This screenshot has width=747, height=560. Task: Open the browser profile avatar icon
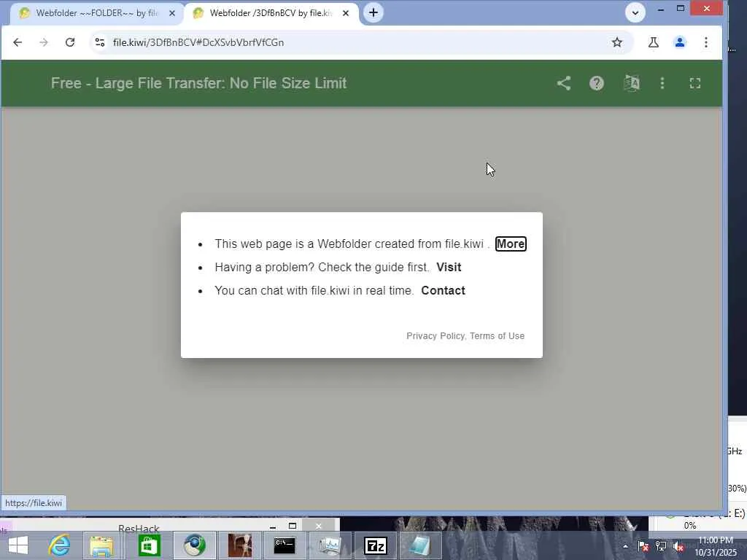click(x=680, y=42)
